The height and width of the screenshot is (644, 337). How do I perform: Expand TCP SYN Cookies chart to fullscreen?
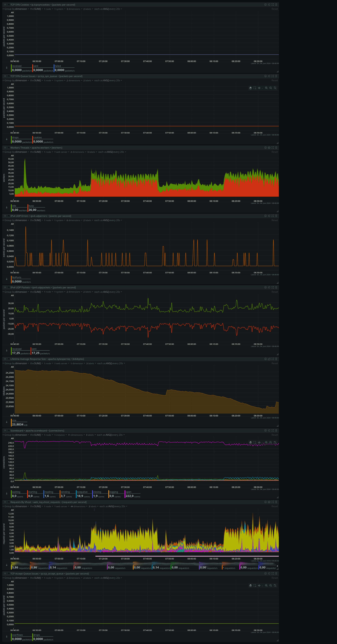click(273, 5)
